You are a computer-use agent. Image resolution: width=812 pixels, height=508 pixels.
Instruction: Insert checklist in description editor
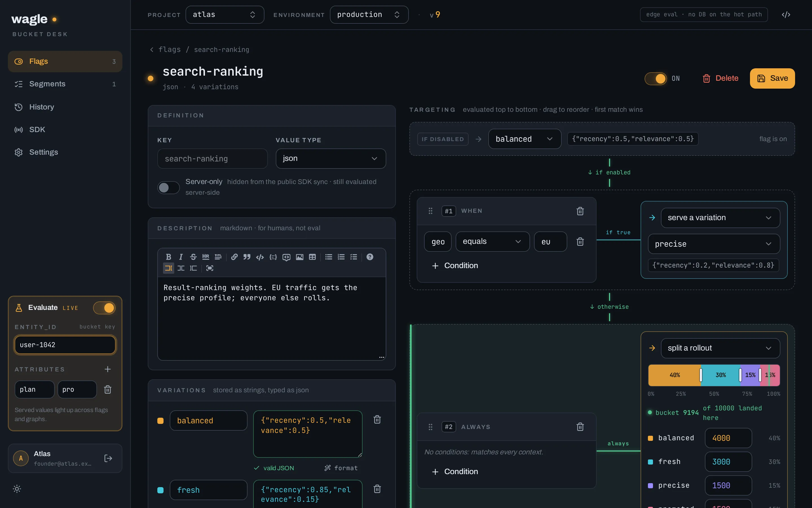pyautogui.click(x=354, y=257)
